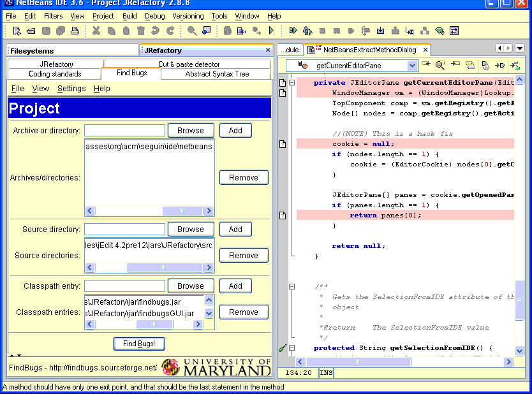
Task: Switch to the Coding standards tab
Action: 55,74
